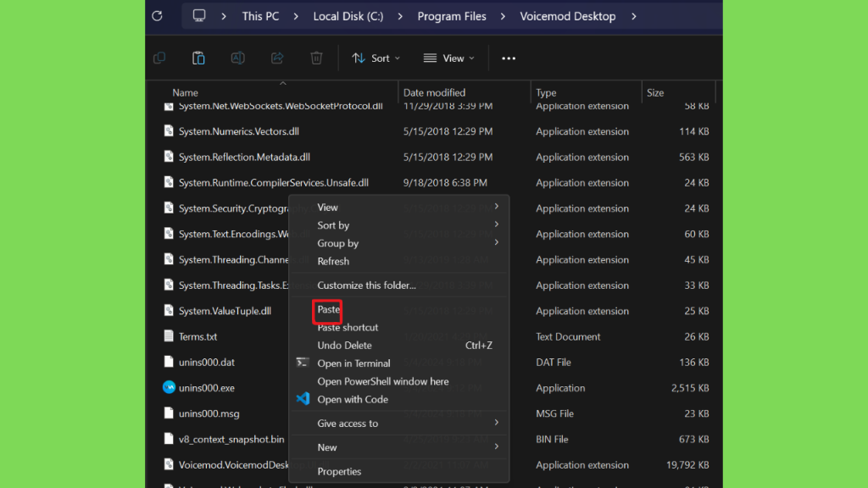The height and width of the screenshot is (488, 868).
Task: Sort files by Date modified column
Action: pyautogui.click(x=434, y=92)
